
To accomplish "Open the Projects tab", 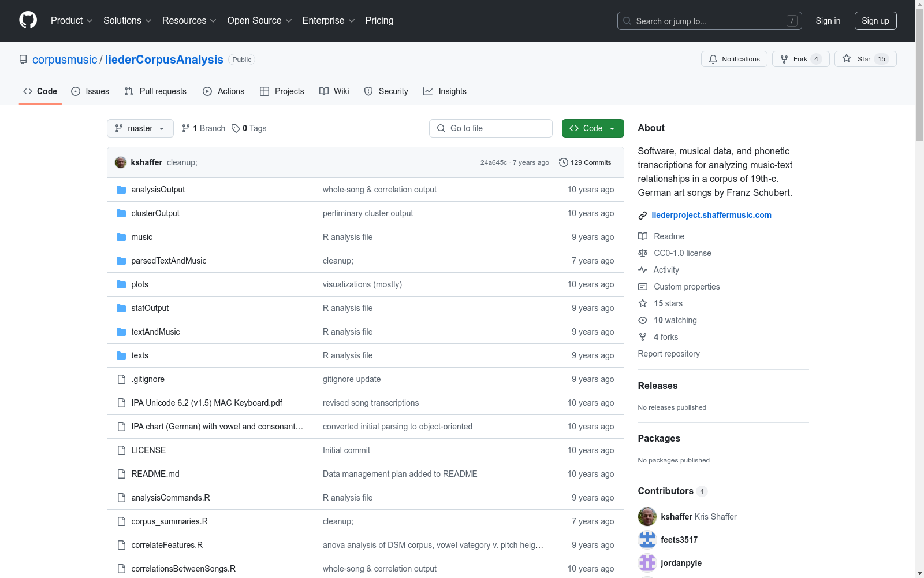I will [x=282, y=91].
